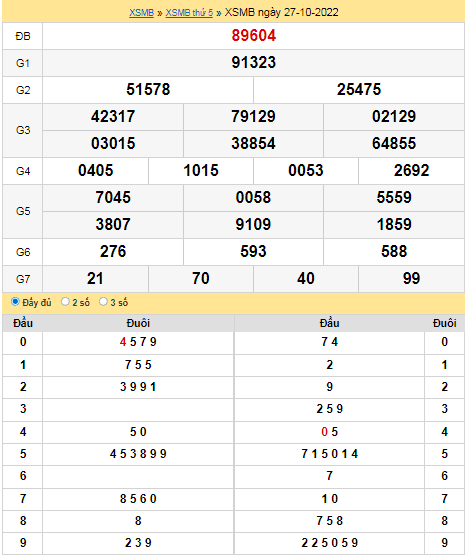
Task: Click the G6 number 593
Action: click(x=253, y=251)
